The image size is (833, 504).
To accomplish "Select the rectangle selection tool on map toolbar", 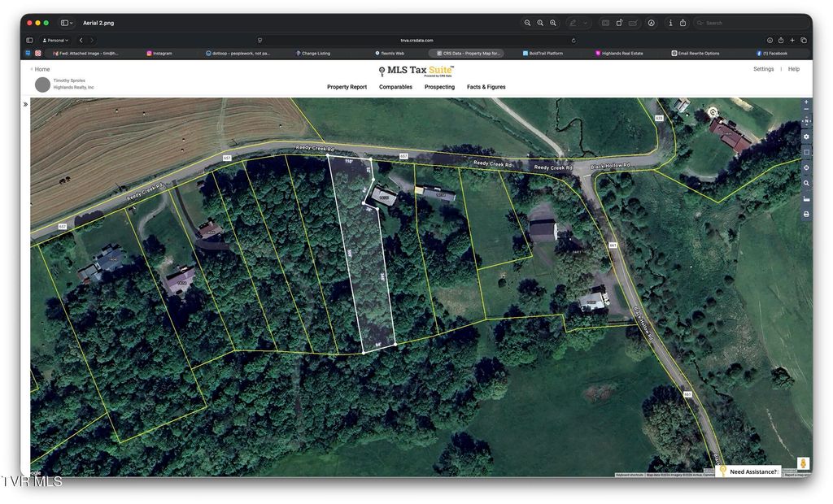I will 805,152.
